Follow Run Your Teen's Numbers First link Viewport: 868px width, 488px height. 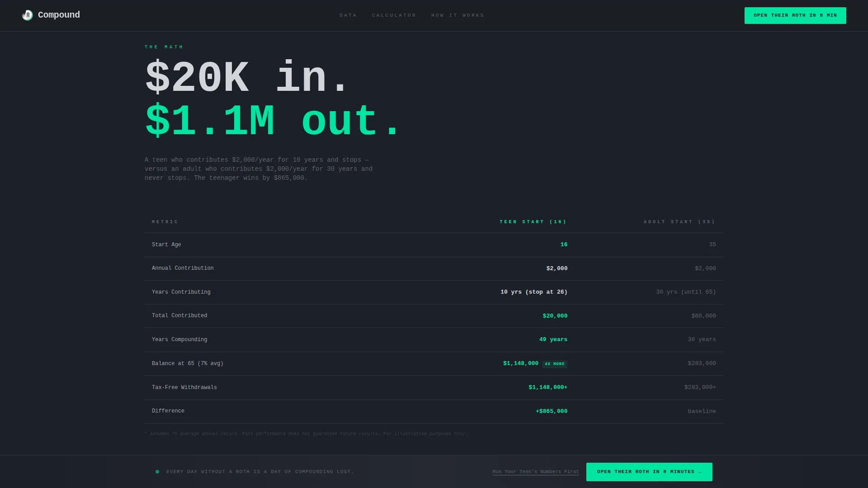pos(535,472)
